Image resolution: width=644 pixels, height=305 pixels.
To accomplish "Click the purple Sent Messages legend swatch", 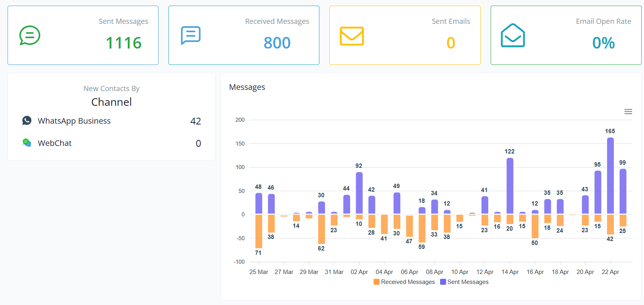I will click(443, 282).
